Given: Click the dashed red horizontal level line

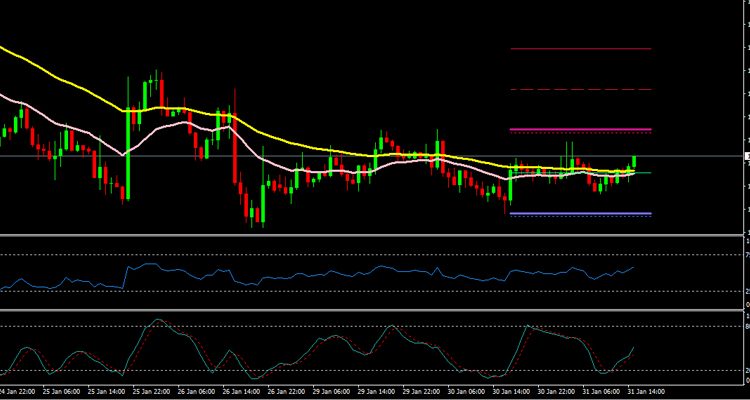Looking at the screenshot, I should 580,89.
